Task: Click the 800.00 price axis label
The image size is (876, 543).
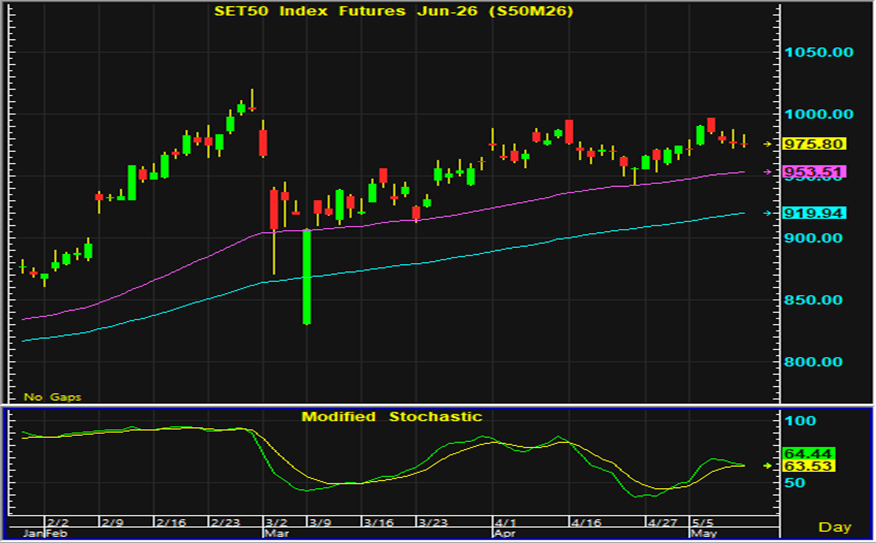Action: click(813, 362)
